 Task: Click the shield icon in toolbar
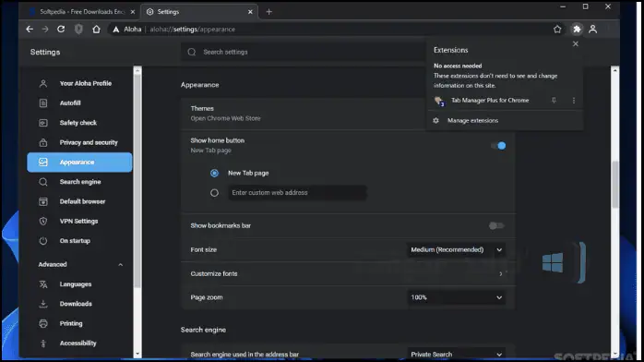[78, 30]
